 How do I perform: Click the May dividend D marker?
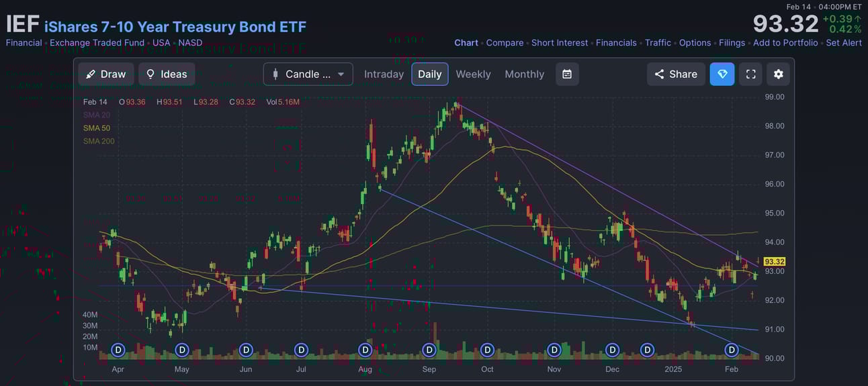pos(182,350)
